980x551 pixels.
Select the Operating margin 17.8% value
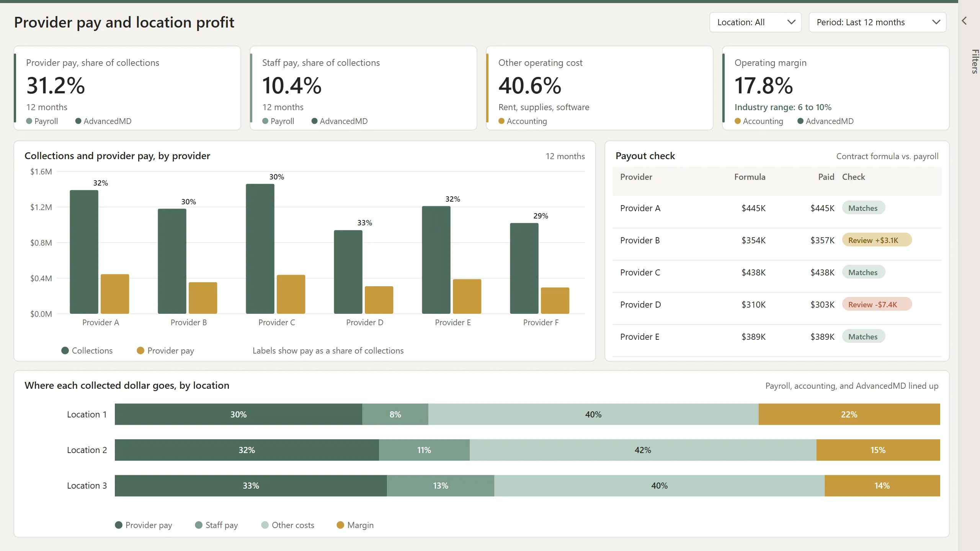click(764, 85)
